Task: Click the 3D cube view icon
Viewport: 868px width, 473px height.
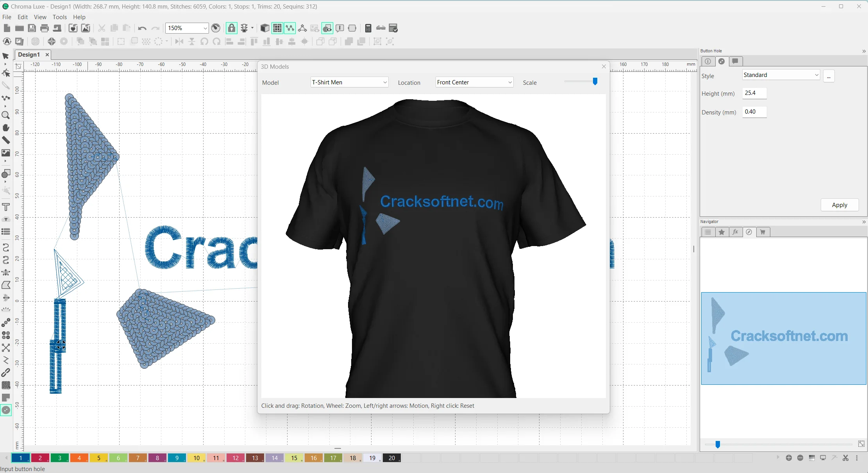Action: (264, 28)
